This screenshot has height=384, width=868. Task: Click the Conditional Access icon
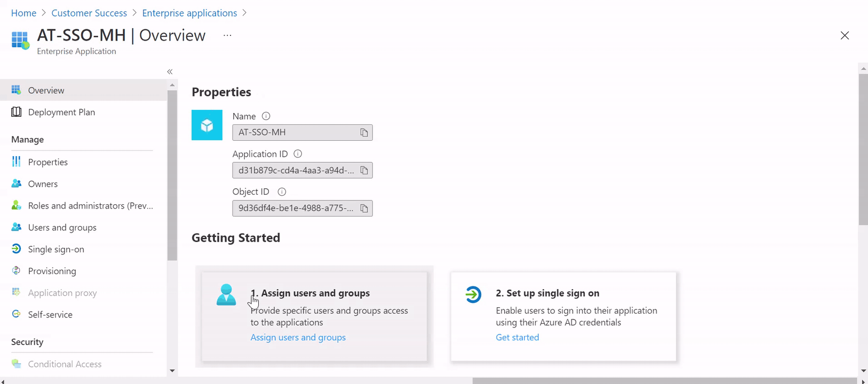click(17, 364)
